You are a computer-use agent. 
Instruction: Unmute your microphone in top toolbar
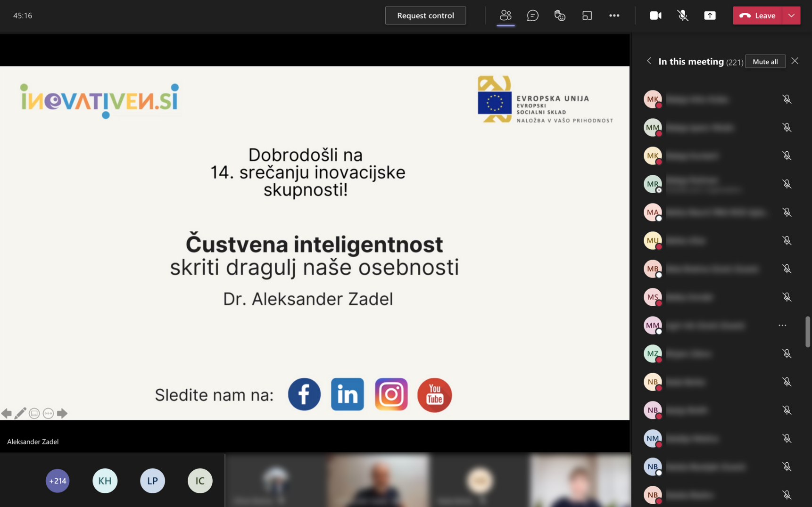(682, 16)
